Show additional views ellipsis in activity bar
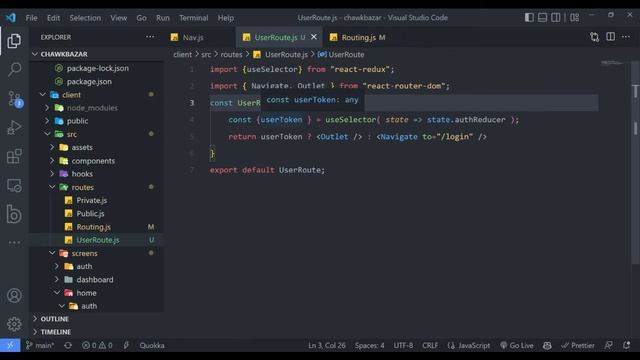This screenshot has height=360, width=640. point(14,242)
